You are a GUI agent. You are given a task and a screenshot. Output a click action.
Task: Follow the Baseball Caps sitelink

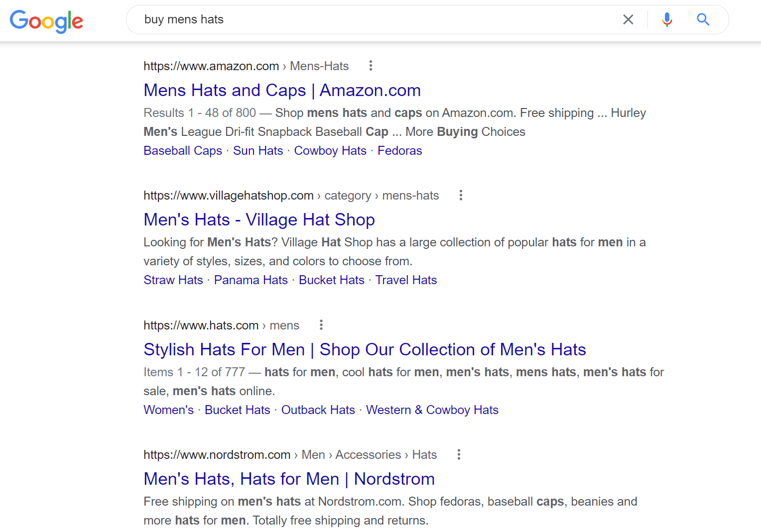pyautogui.click(x=183, y=151)
